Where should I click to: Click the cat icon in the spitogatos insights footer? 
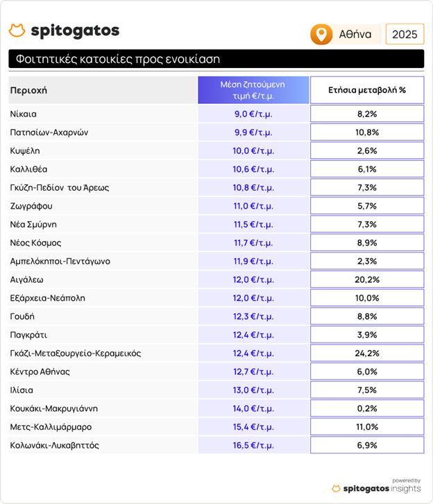coord(337,489)
